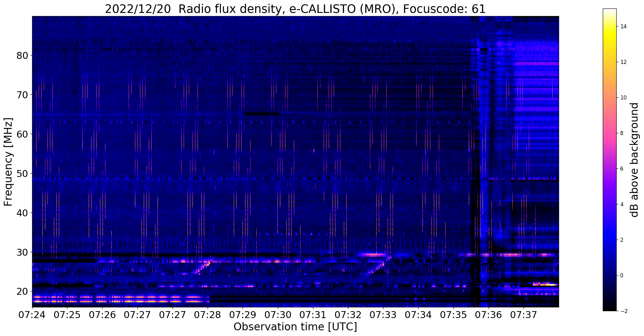Image resolution: width=644 pixels, height=336 pixels.
Task: Click the colorbar tick label 0
Action: [621, 276]
